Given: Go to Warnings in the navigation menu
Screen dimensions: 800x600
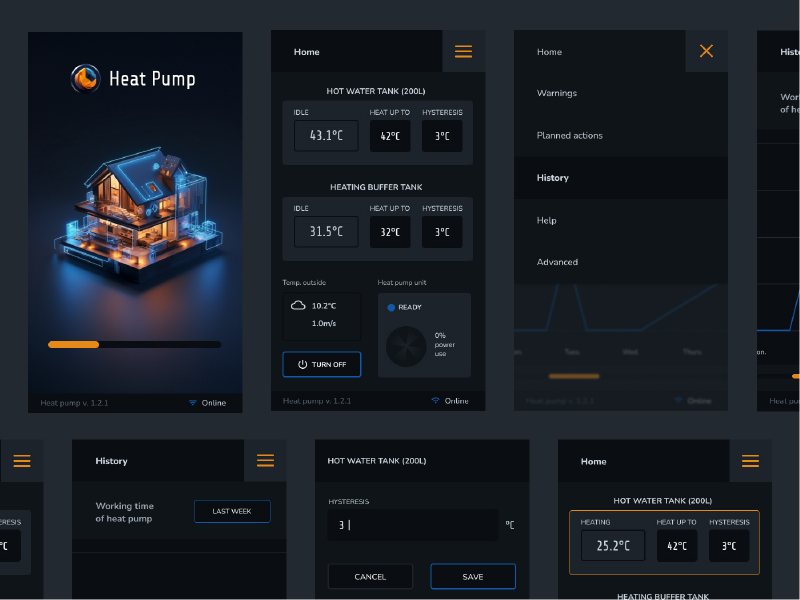Looking at the screenshot, I should [557, 93].
